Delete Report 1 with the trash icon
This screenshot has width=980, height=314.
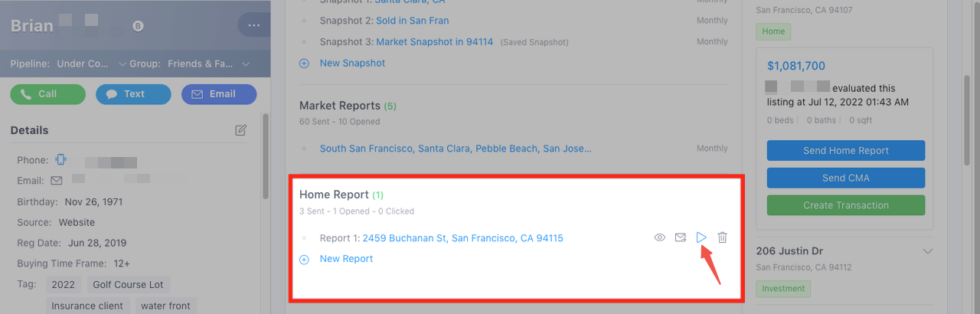722,238
